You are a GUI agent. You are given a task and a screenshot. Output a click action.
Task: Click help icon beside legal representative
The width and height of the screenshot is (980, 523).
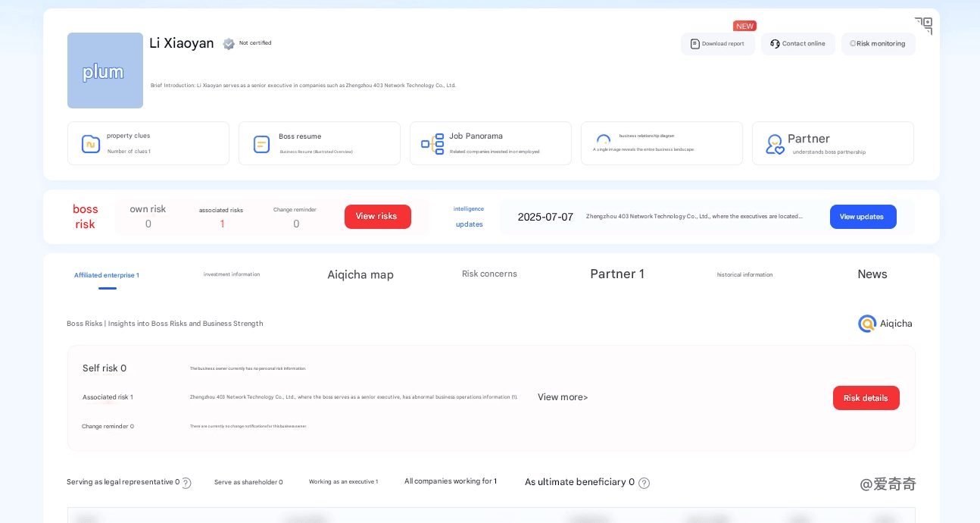(x=186, y=483)
